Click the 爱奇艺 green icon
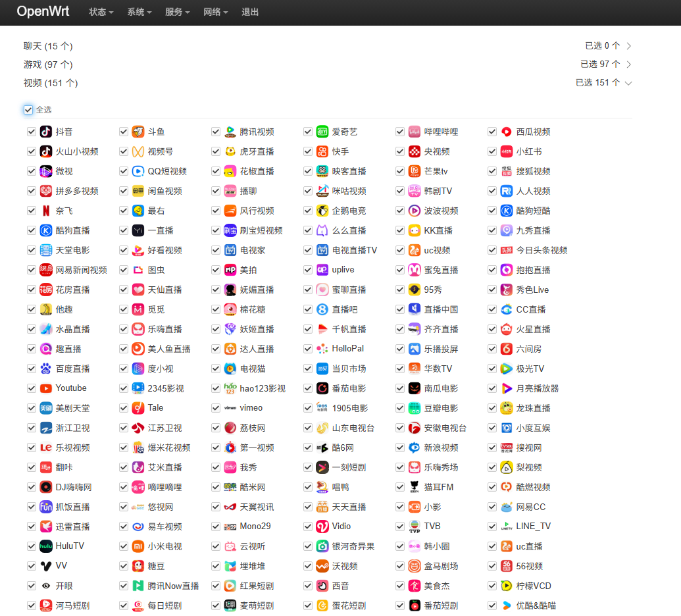This screenshot has width=681, height=616. 322,132
